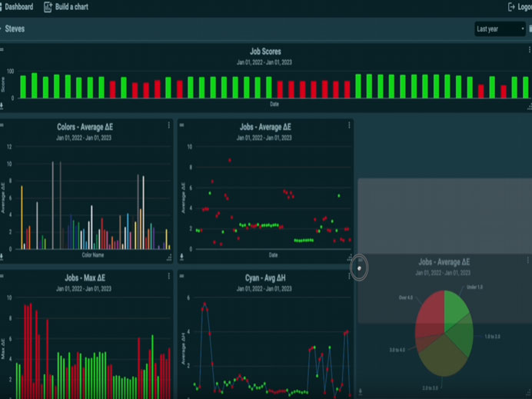
Task: Open the Build a chart page
Action: pyautogui.click(x=66, y=7)
